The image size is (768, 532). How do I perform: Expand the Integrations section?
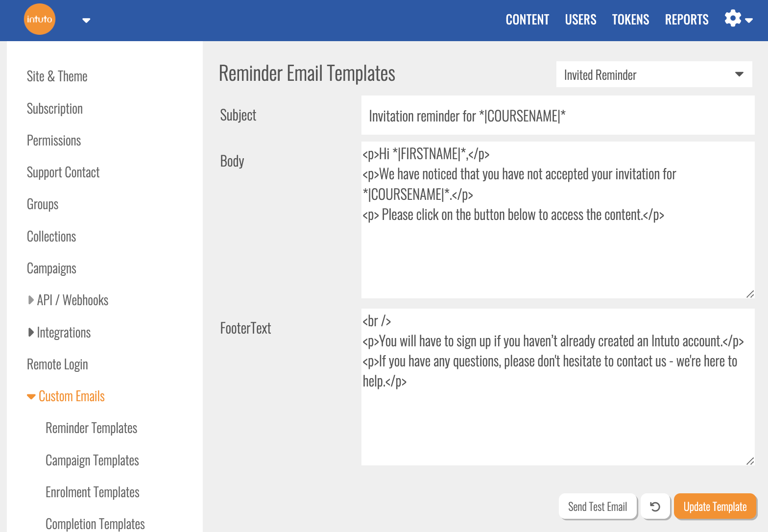tap(59, 333)
